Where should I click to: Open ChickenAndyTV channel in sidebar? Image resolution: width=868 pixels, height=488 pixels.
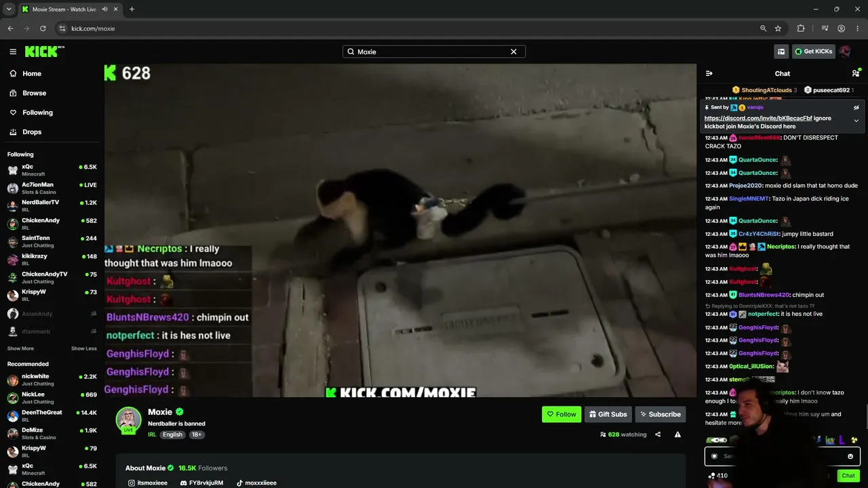point(53,277)
